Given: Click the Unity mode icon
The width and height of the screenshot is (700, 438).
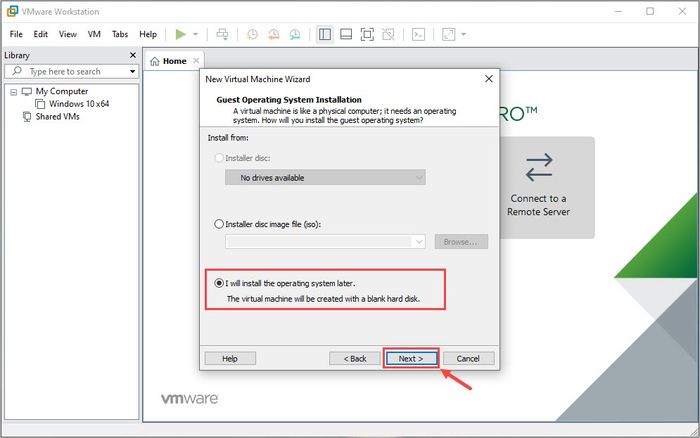Looking at the screenshot, I should tap(388, 34).
